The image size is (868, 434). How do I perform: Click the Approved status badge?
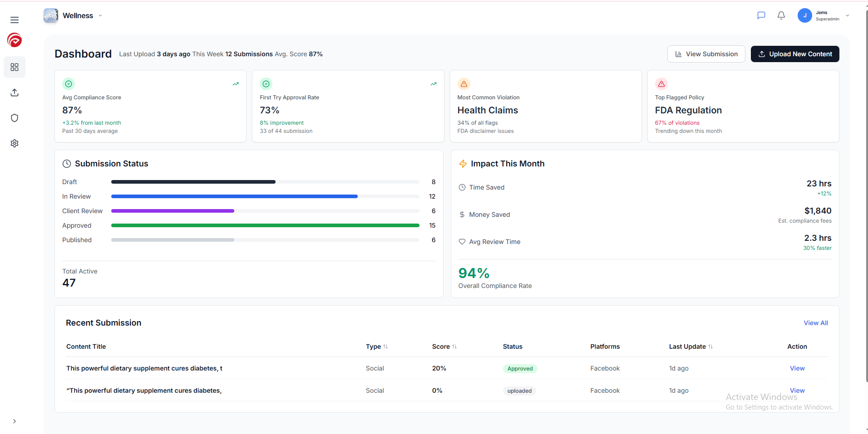[x=520, y=369]
